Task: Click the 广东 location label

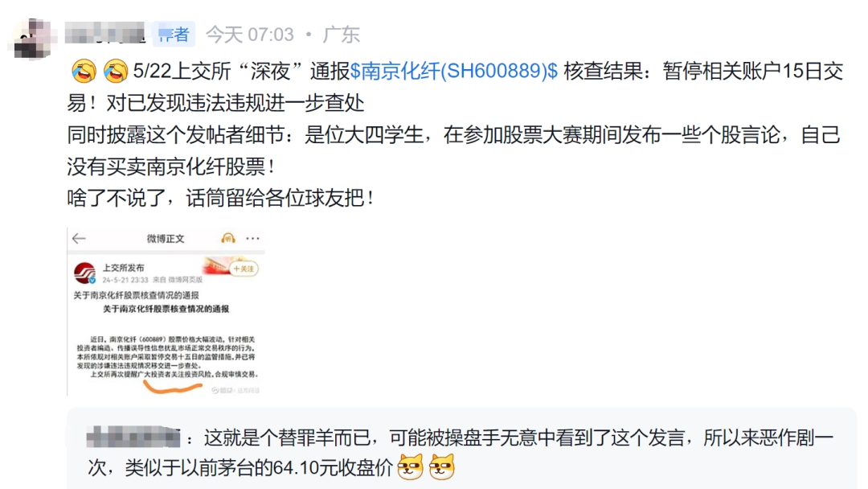Action: coord(342,35)
